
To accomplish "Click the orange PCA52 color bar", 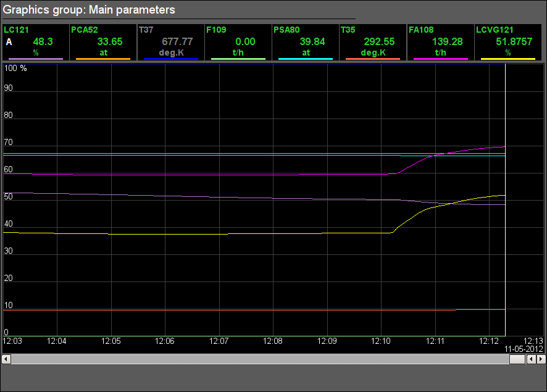I will click(103, 59).
